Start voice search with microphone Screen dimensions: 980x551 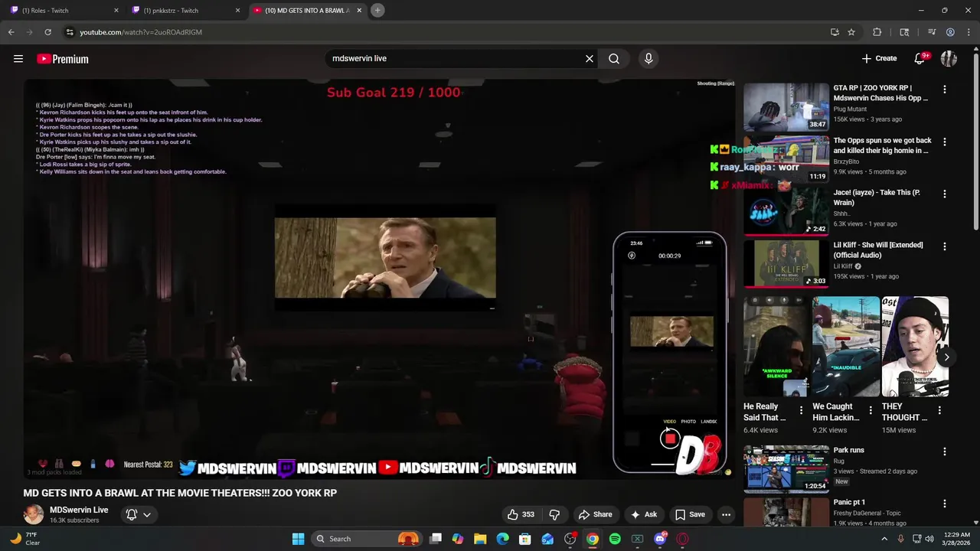click(648, 59)
